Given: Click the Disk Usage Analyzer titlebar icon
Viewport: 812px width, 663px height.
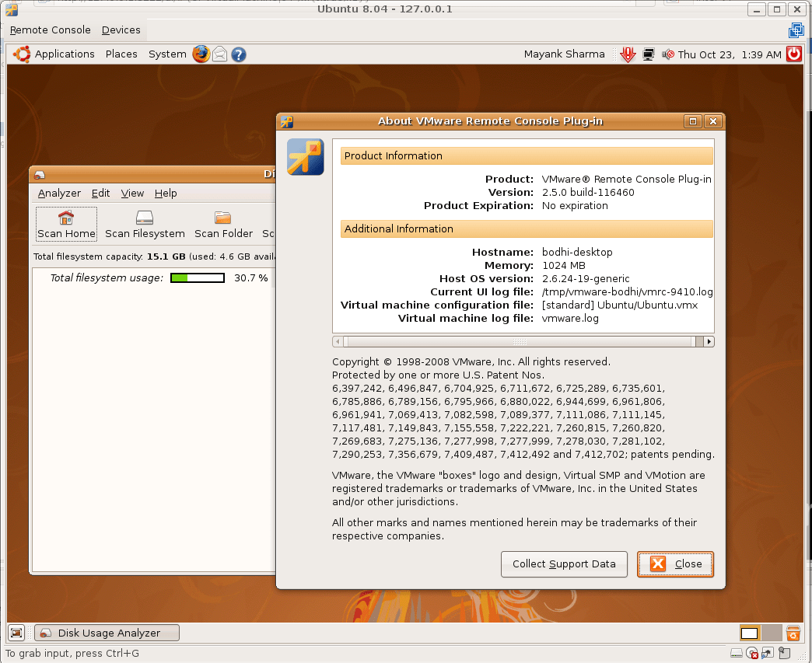Looking at the screenshot, I should [x=40, y=175].
